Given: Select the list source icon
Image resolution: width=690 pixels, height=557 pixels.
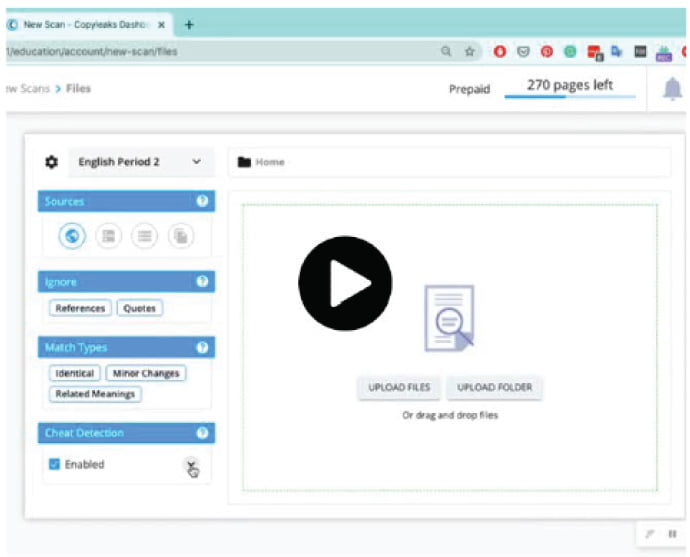Looking at the screenshot, I should click(145, 236).
